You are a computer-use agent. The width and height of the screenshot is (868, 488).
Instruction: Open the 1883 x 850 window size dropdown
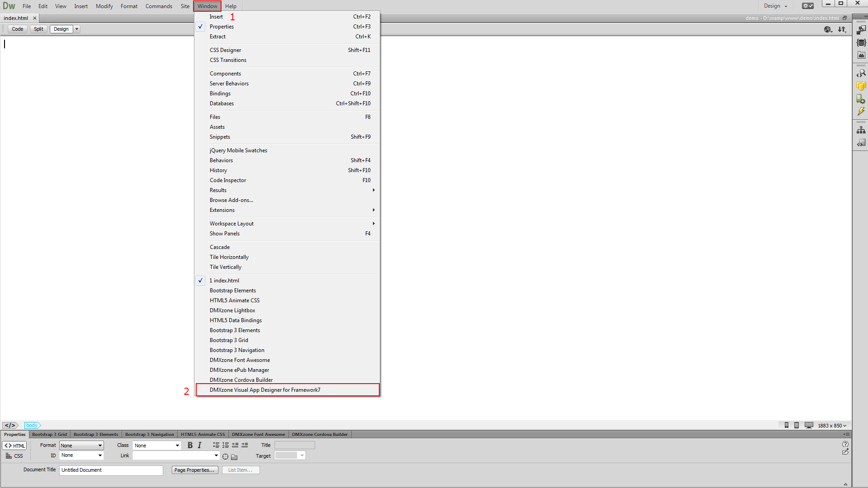(x=832, y=426)
